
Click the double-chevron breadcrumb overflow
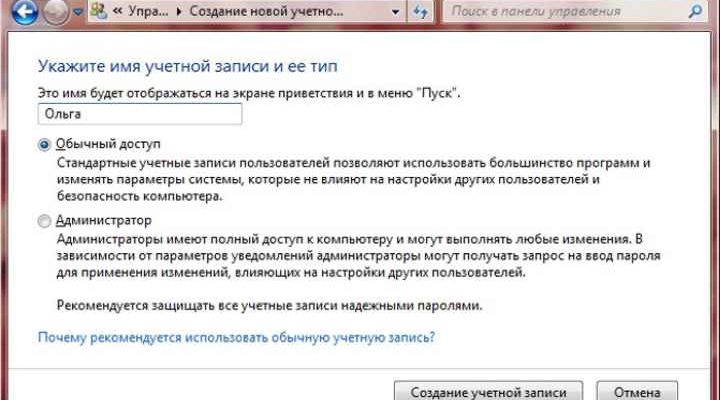coord(118,11)
